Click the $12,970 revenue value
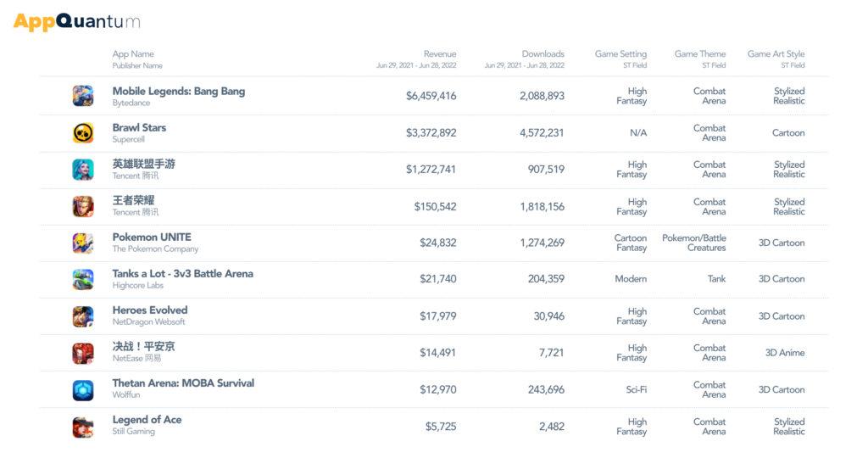The image size is (868, 458). [438, 390]
